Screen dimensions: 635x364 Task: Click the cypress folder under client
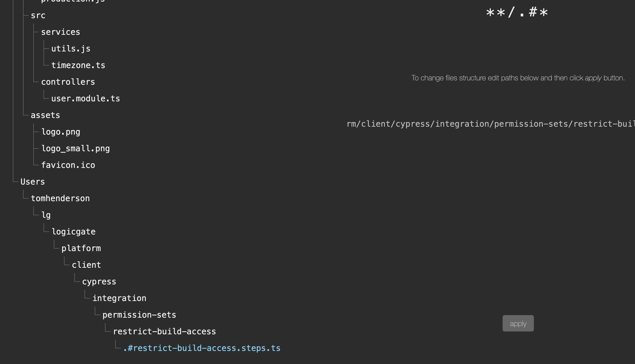[x=99, y=281]
